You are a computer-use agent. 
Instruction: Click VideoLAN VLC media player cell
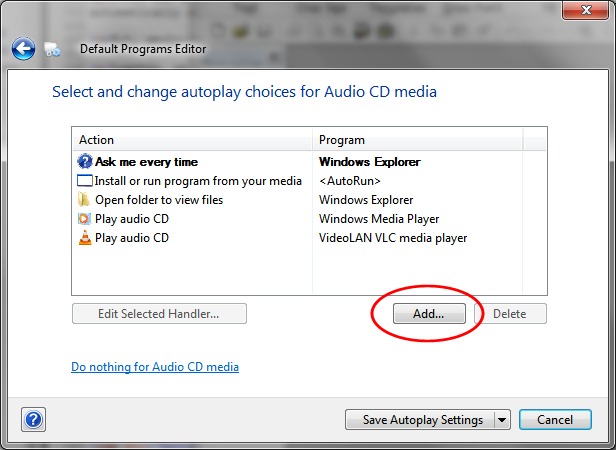click(x=393, y=238)
